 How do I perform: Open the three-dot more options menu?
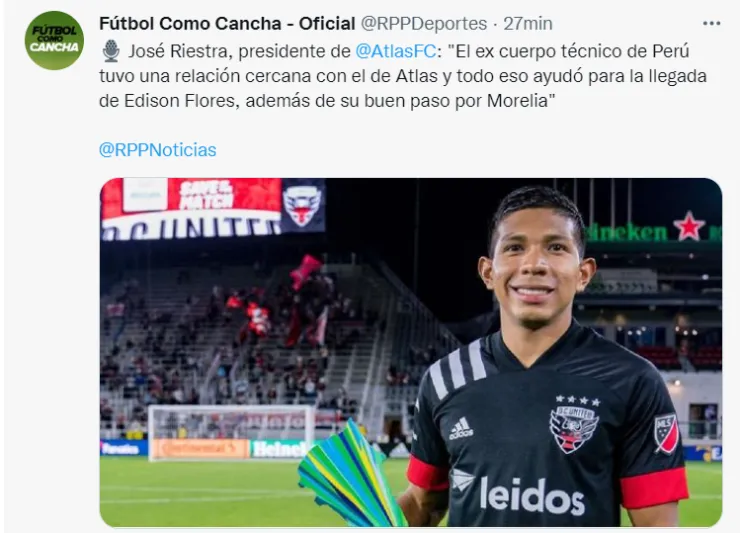tap(711, 23)
